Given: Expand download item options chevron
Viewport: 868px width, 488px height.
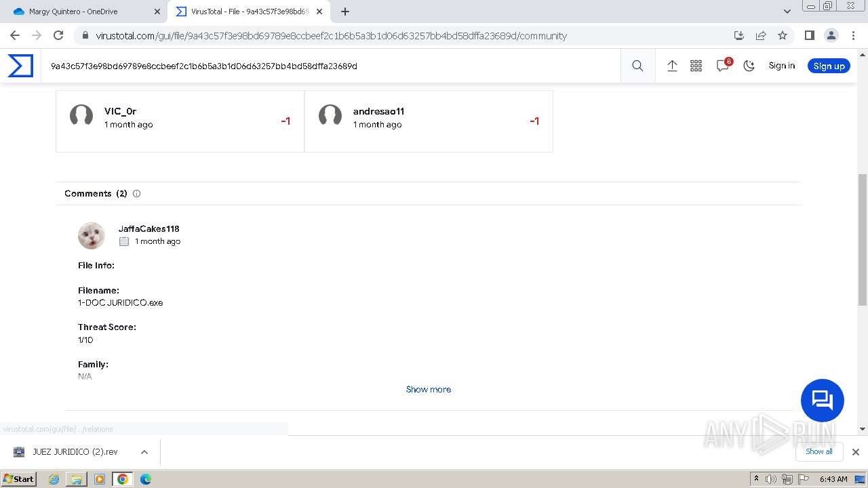Looking at the screenshot, I should pos(144,452).
